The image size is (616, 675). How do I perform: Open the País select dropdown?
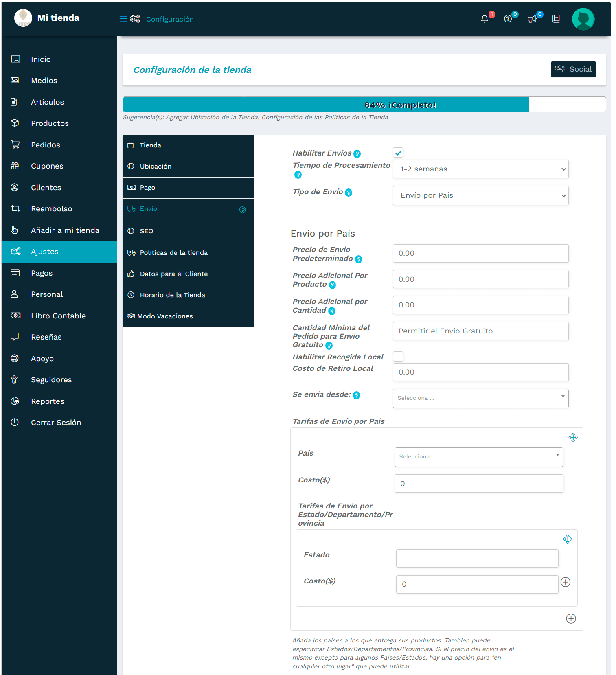(x=479, y=457)
